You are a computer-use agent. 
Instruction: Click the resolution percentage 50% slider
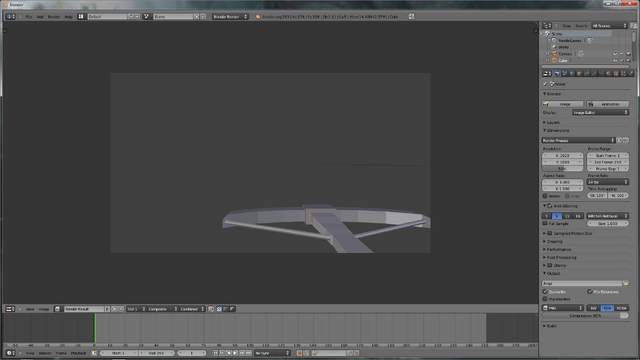[562, 169]
